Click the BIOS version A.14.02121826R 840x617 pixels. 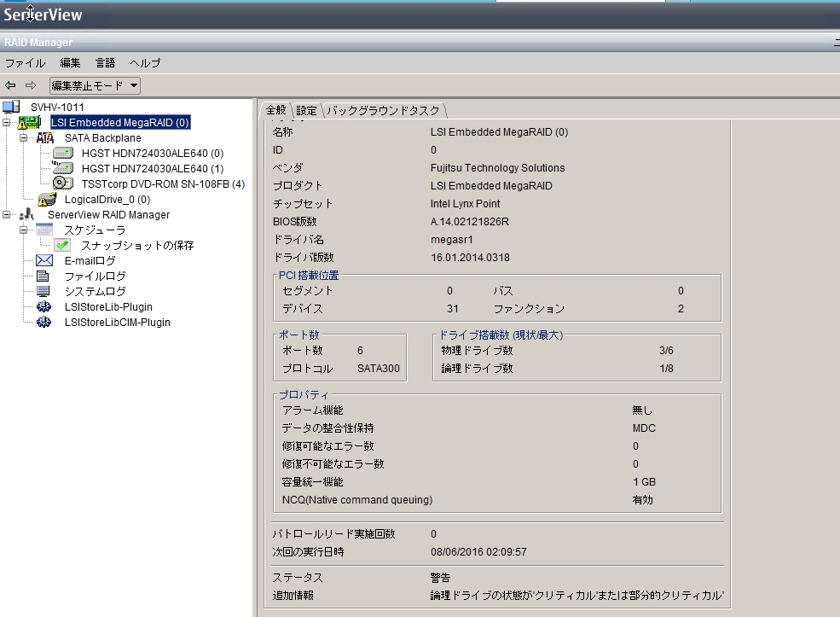(x=470, y=221)
